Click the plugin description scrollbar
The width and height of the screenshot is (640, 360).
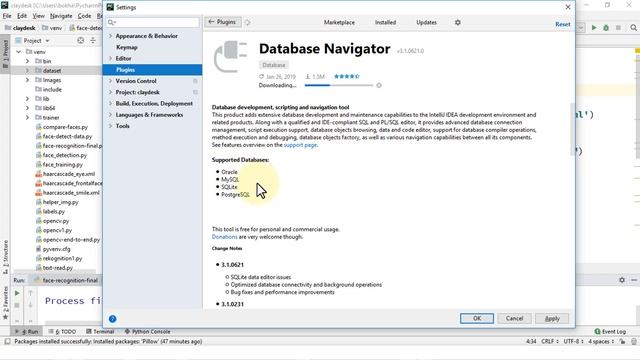[572, 130]
